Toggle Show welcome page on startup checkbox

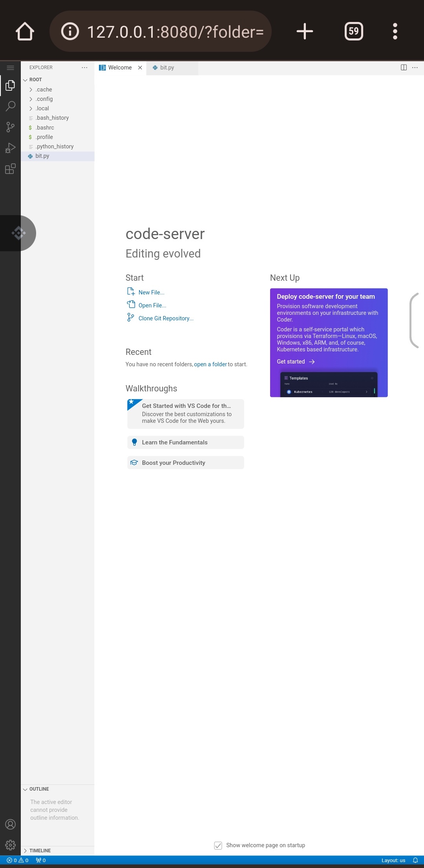[x=218, y=845]
